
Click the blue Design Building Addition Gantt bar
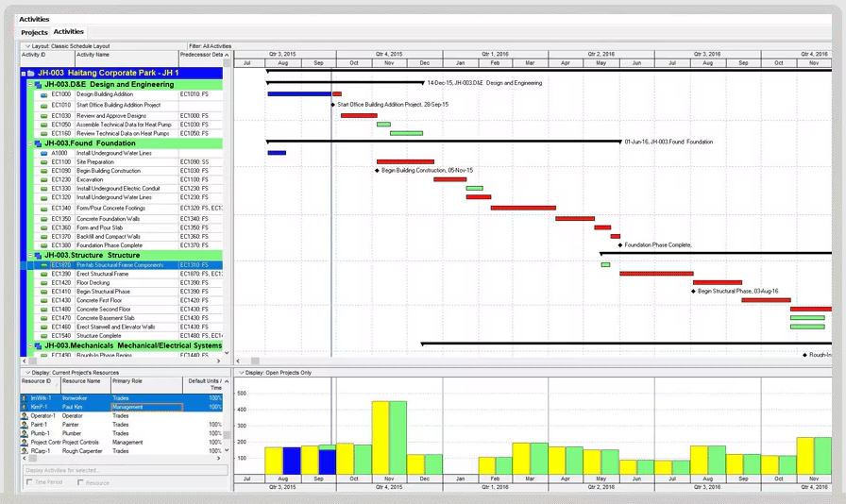[299, 94]
